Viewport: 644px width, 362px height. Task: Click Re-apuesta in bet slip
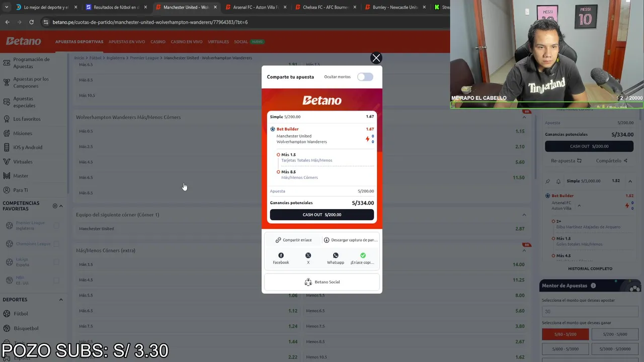[566, 161]
